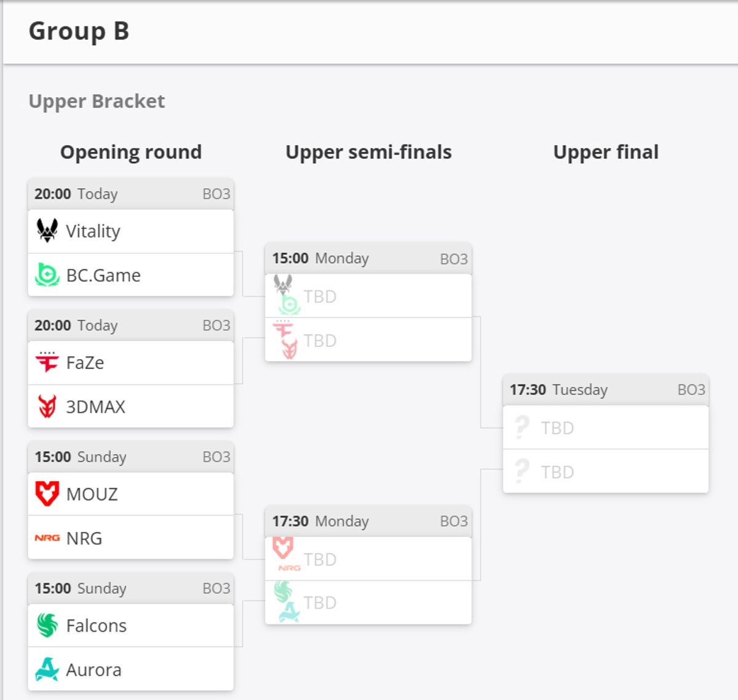Open the 20:00 Today Vitality match header

[x=131, y=194]
